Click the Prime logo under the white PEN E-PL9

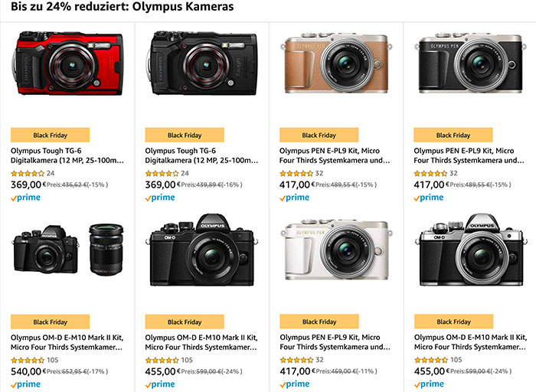pyautogui.click(x=295, y=384)
